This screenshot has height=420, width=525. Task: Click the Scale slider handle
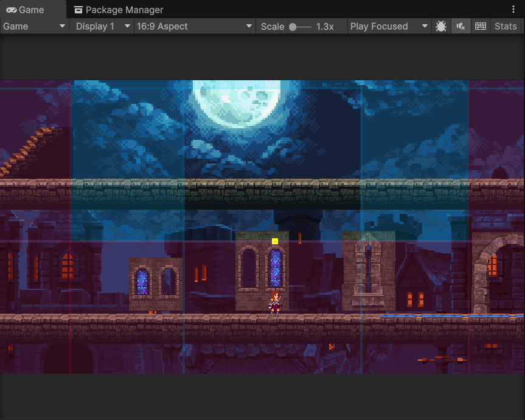293,27
